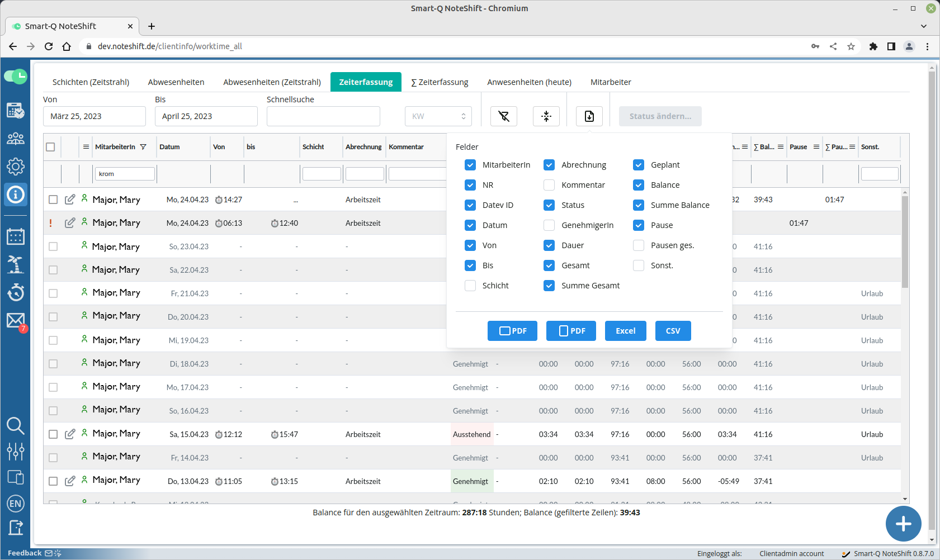The width and height of the screenshot is (940, 560).
Task: Open the Chromium three-dot menu
Action: tap(927, 46)
